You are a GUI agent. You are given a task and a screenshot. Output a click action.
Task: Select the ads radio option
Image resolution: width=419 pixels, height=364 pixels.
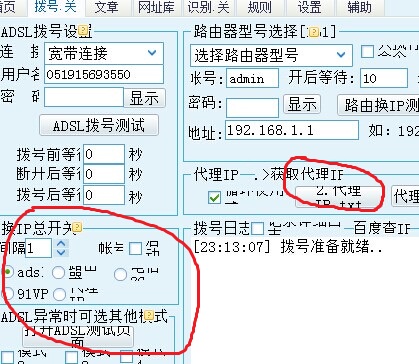click(x=7, y=272)
